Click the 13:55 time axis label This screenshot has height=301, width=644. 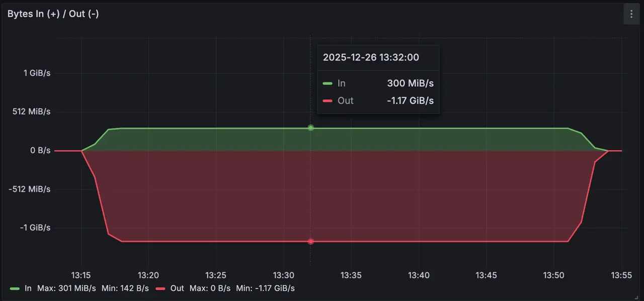click(621, 275)
